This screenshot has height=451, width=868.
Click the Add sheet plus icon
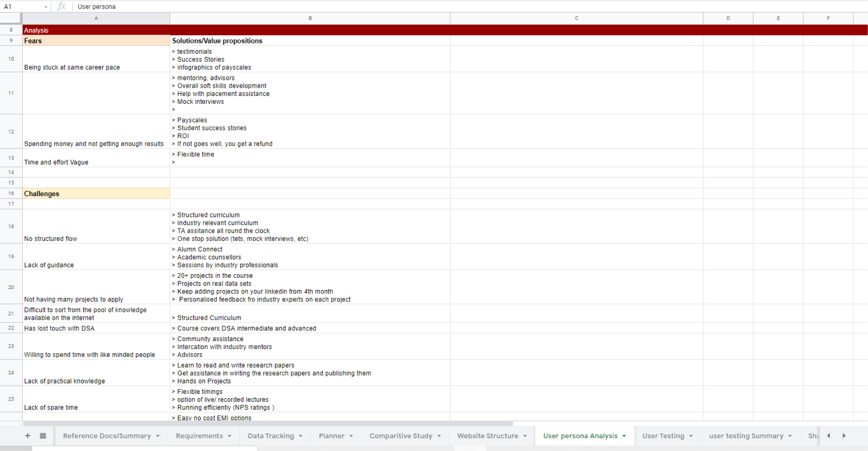click(27, 436)
